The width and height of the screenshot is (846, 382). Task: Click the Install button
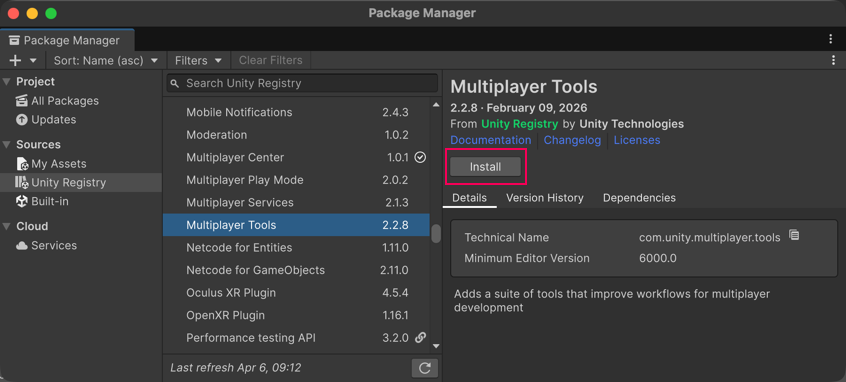(x=486, y=167)
